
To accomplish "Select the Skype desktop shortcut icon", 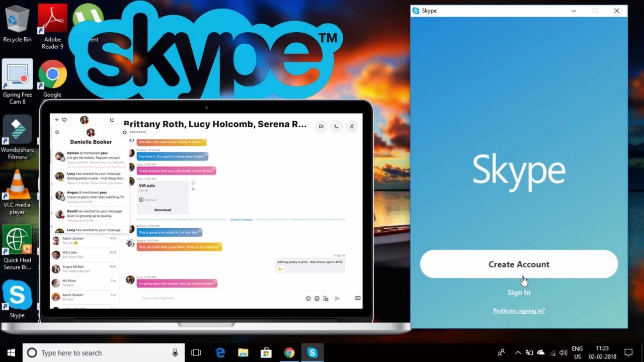I will [x=17, y=300].
